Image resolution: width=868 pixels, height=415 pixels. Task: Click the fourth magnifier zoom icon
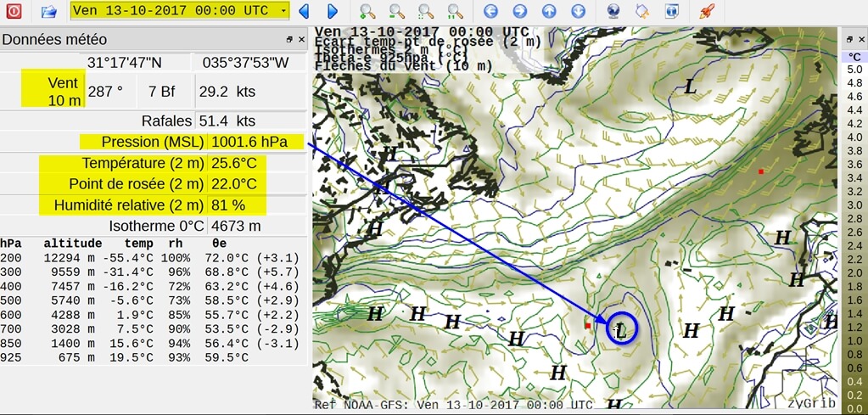[455, 10]
